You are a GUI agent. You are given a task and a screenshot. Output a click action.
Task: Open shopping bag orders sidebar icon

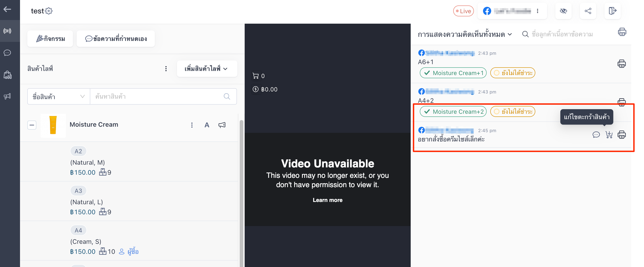tap(7, 75)
